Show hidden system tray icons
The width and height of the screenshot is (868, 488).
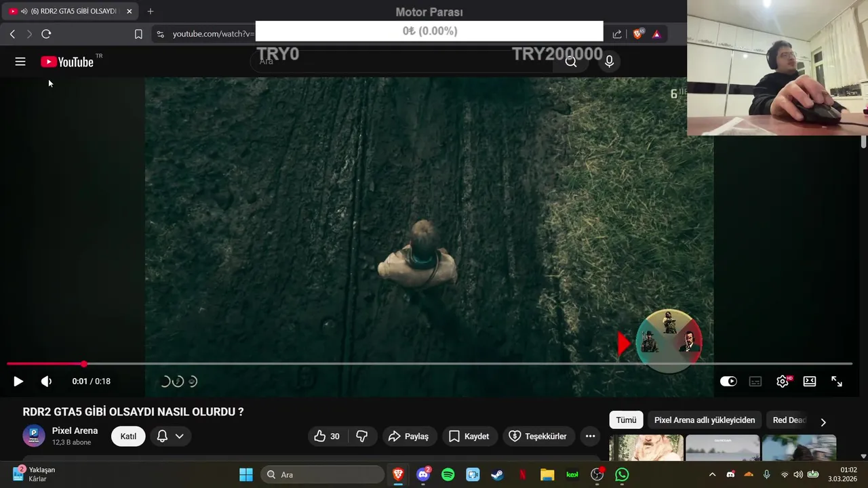[x=712, y=474]
